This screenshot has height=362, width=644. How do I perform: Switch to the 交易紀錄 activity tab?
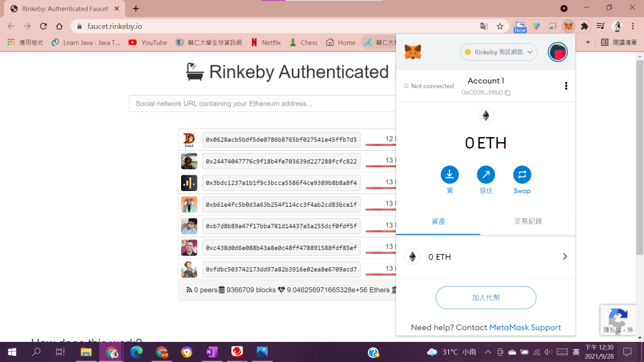528,222
